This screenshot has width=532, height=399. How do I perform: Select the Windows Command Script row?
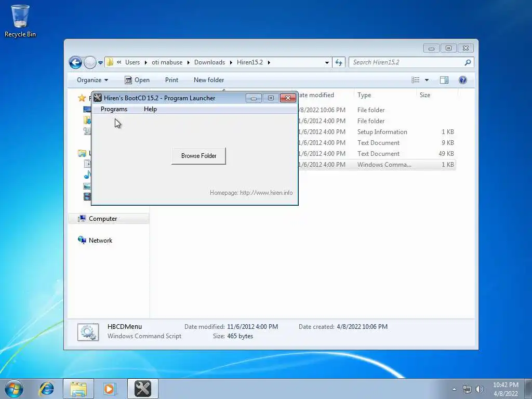coord(377,165)
